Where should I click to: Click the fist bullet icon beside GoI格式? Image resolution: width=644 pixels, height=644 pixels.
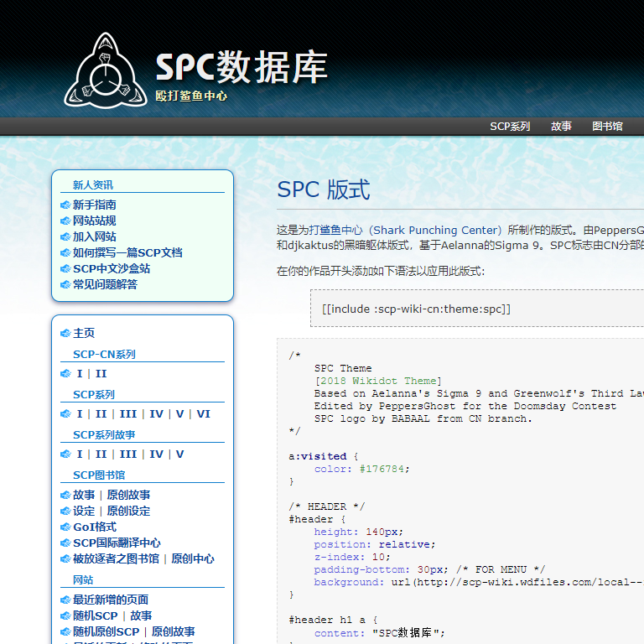65,527
